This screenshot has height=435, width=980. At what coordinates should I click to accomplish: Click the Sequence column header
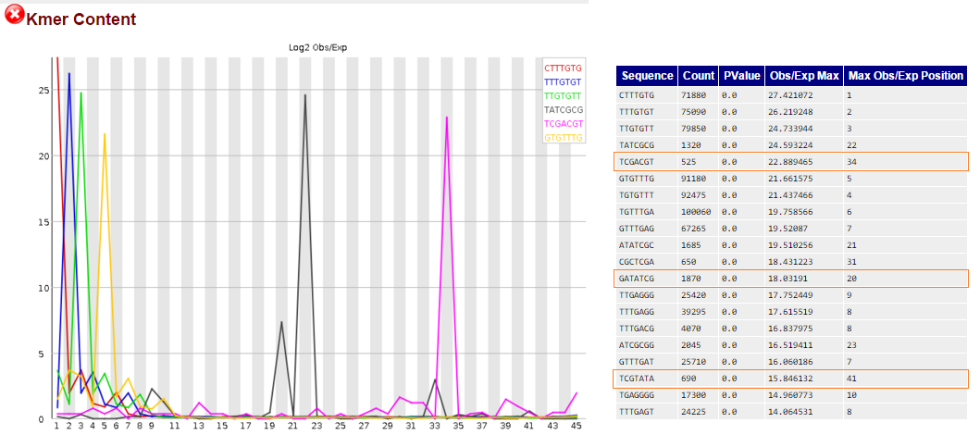pos(647,76)
